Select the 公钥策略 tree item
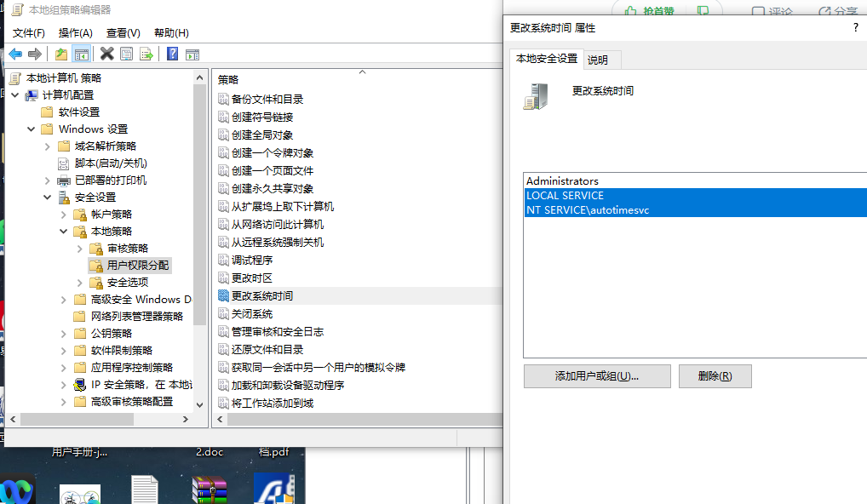 (111, 334)
